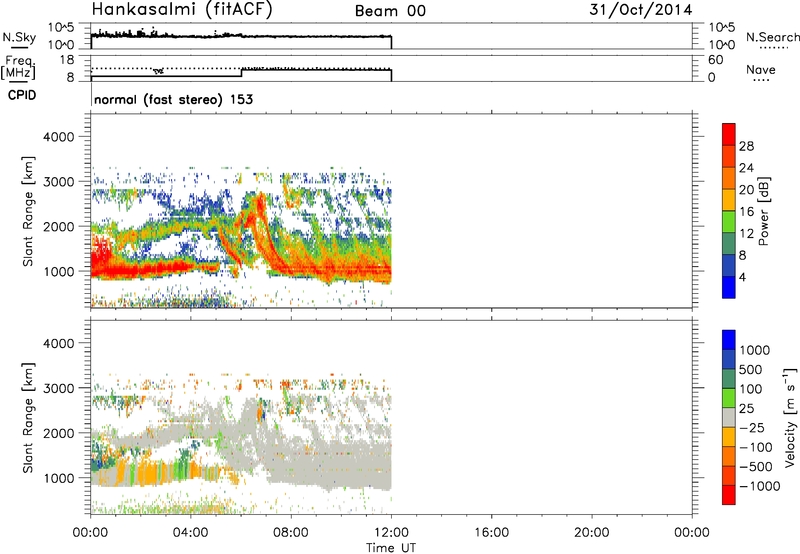Pick the red segment of Power colorbar
The height and width of the screenshot is (554, 800).
click(x=729, y=134)
